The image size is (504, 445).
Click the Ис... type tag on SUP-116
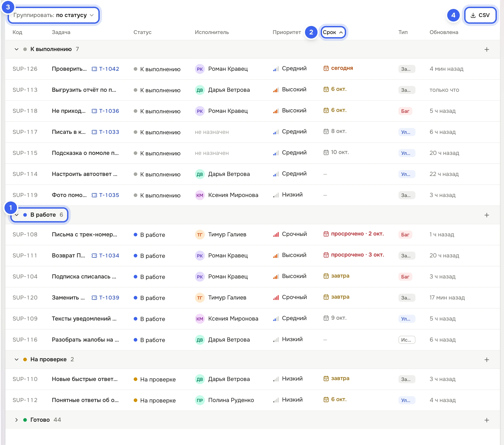pyautogui.click(x=407, y=340)
